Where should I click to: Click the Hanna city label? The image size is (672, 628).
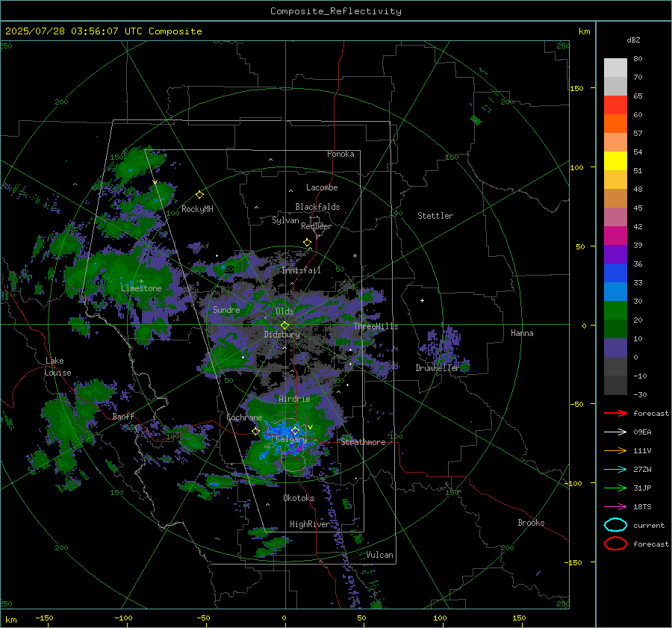[x=522, y=333]
